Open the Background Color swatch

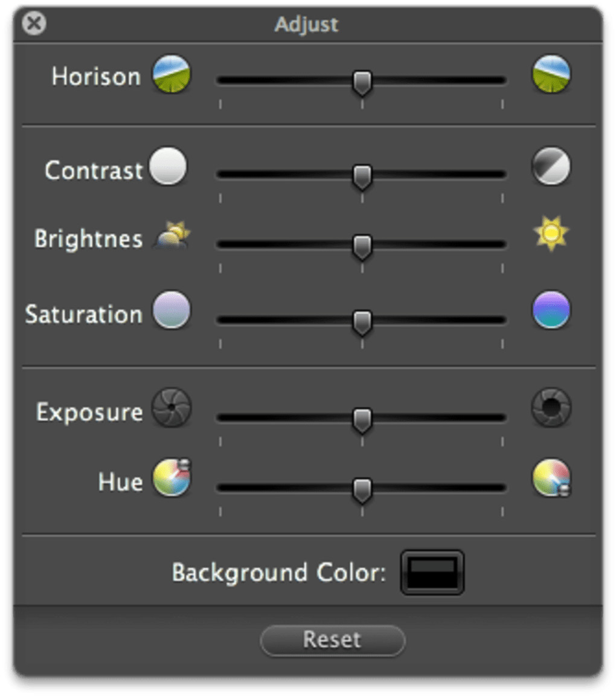pos(432,571)
